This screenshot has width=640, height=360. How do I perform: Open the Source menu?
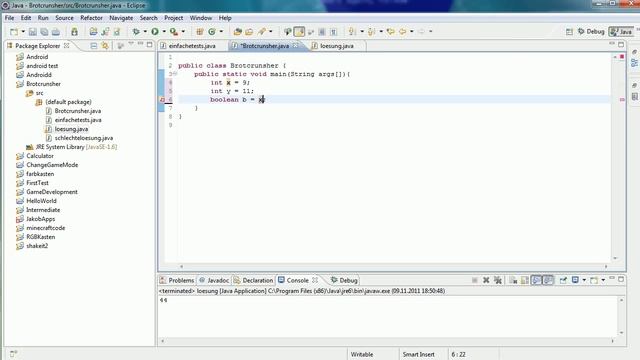coord(64,18)
